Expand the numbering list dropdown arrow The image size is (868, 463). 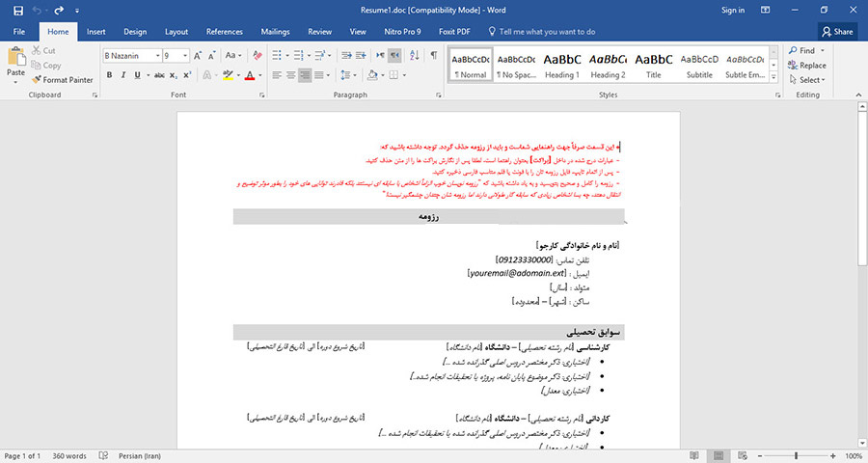[309, 55]
